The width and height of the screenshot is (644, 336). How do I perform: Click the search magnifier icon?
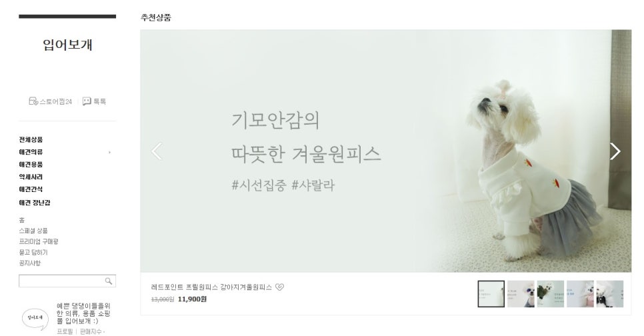(x=109, y=281)
